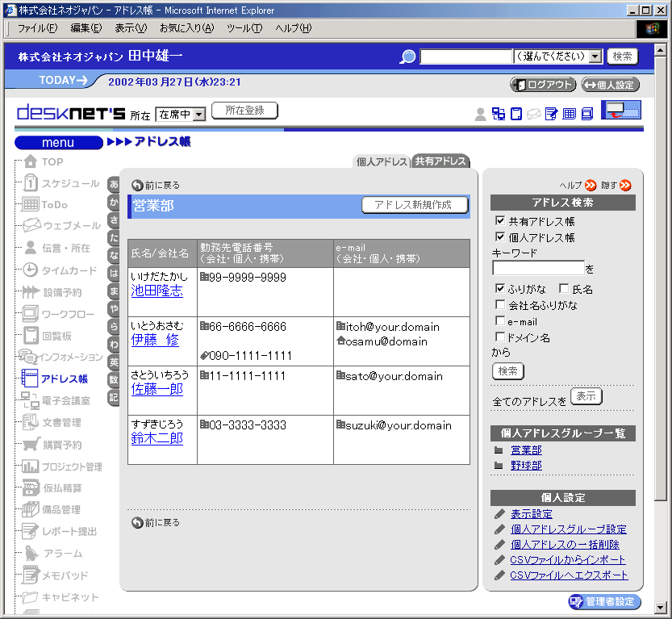Uncheck the 共有アドレス帳 checkbox

coord(500,221)
